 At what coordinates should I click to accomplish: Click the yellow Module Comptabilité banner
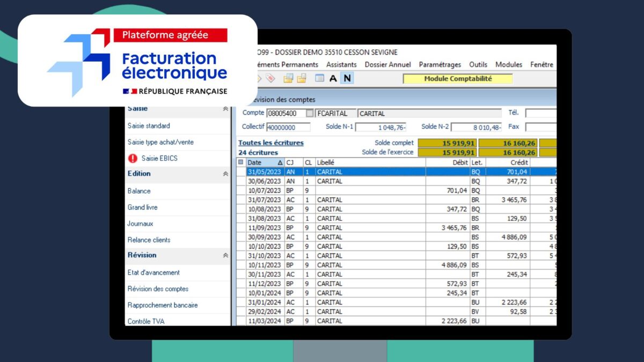tap(457, 79)
